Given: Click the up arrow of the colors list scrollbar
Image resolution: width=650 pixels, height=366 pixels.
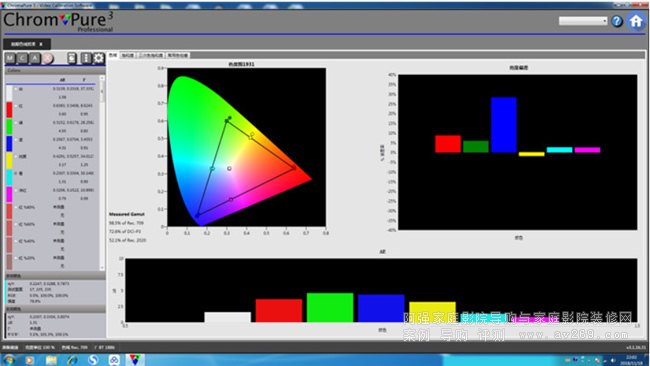Looking at the screenshot, I should tap(102, 78).
